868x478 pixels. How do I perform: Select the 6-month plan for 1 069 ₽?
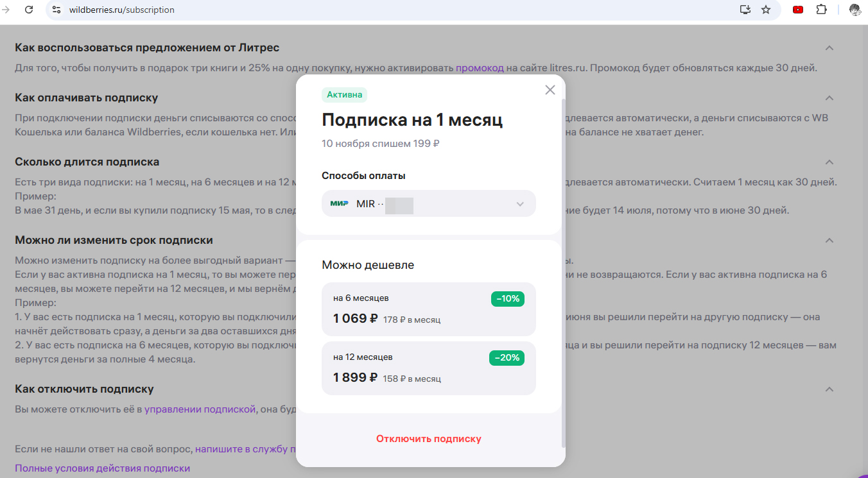[x=428, y=309]
